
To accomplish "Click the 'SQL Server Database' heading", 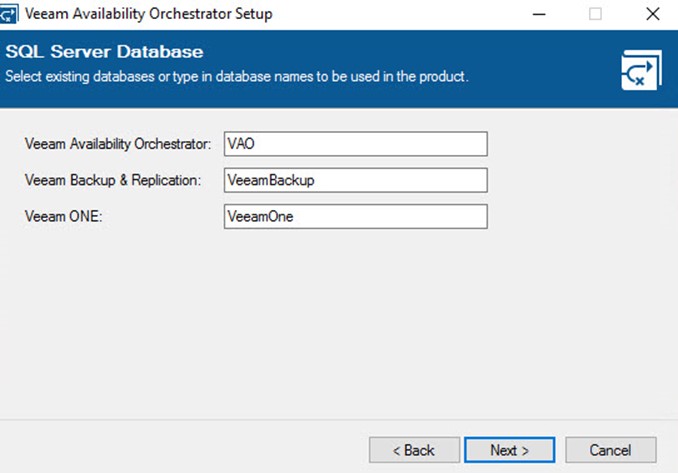I will (104, 52).
